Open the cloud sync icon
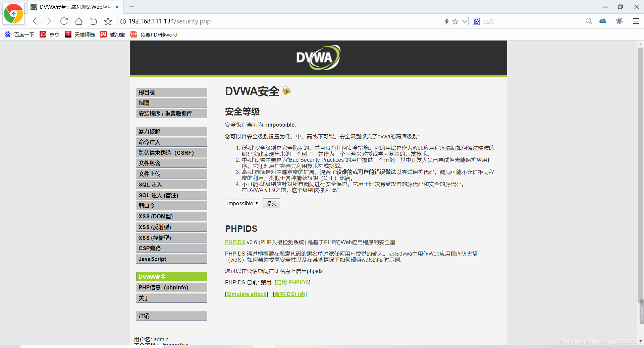644x348 pixels. coord(603,21)
